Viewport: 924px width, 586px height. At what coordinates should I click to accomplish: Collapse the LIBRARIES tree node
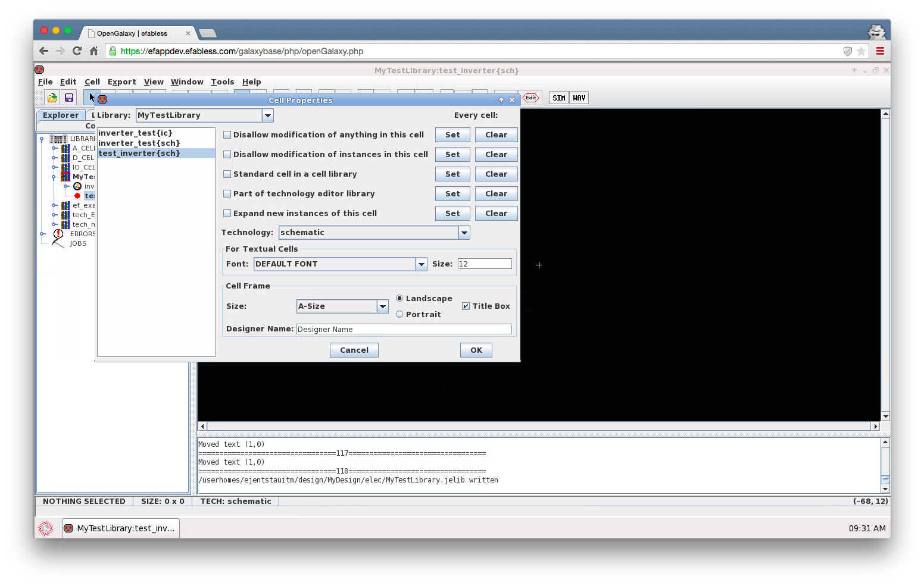tap(42, 139)
